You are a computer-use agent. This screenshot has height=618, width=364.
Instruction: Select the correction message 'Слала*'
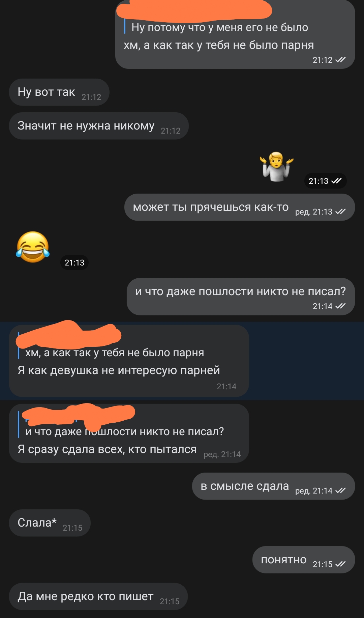tap(50, 523)
